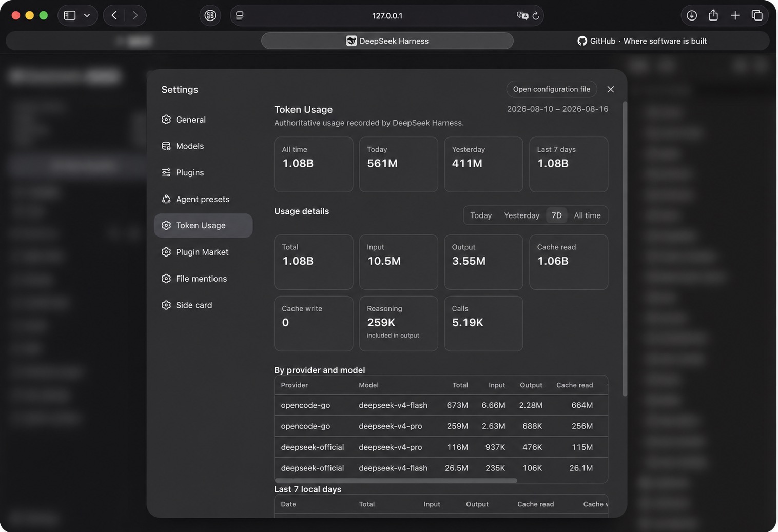The height and width of the screenshot is (532, 778).
Task: Open the Safari downloads icon
Action: [x=692, y=15]
